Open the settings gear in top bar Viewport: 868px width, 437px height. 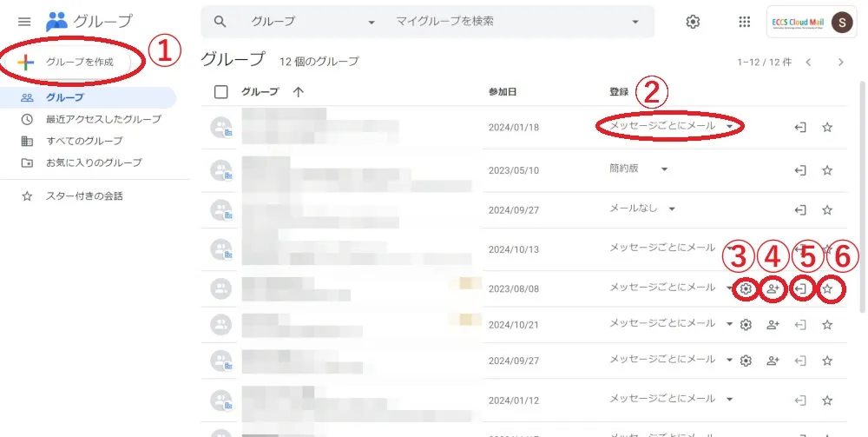(x=693, y=22)
